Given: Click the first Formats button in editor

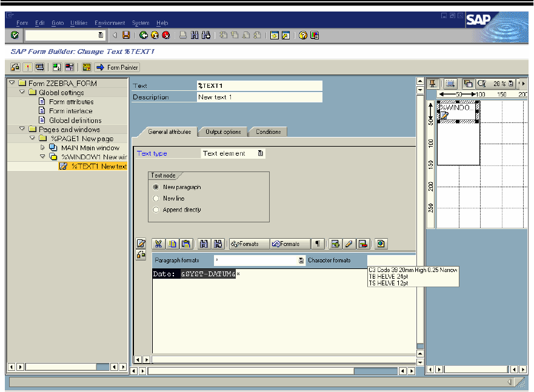Looking at the screenshot, I should (249, 244).
